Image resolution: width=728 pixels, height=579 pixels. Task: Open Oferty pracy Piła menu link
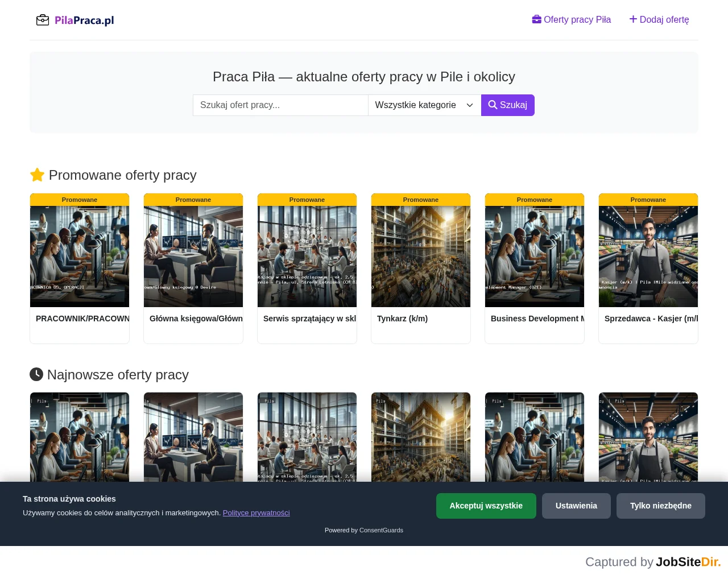click(x=572, y=19)
